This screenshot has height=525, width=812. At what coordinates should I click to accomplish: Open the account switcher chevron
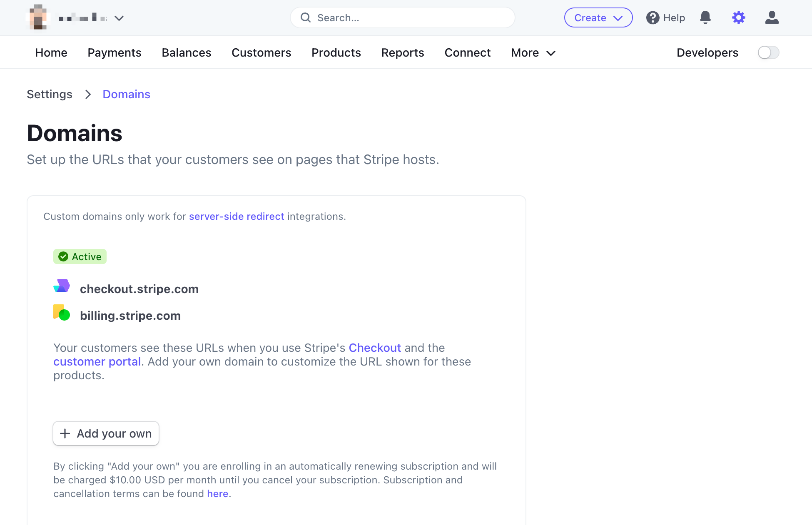pyautogui.click(x=120, y=18)
